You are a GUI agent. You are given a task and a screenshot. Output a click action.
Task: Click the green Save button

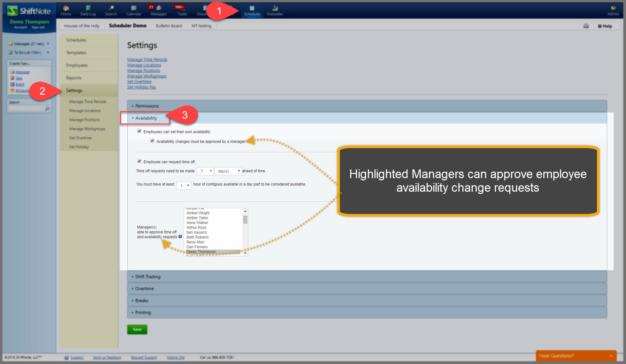click(137, 329)
